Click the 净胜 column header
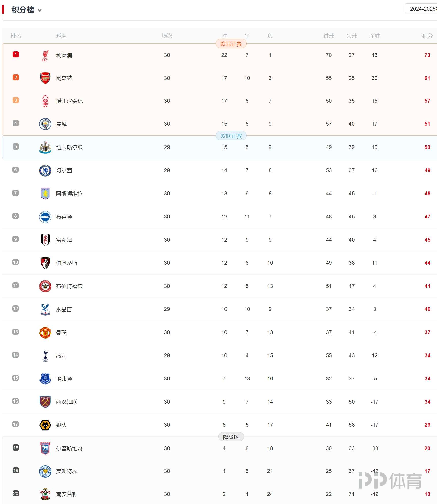This screenshot has height=504, width=437. pos(374,36)
